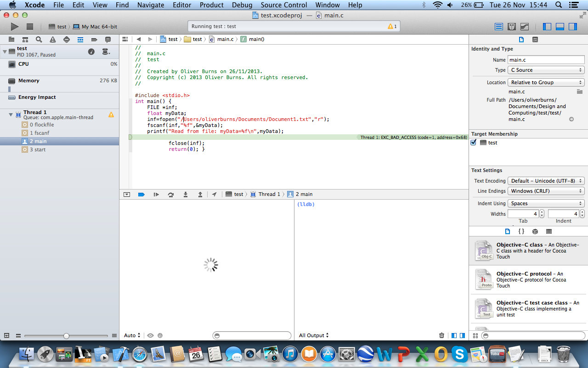Open the Quick Help inspector
The image size is (588, 368).
point(535,40)
